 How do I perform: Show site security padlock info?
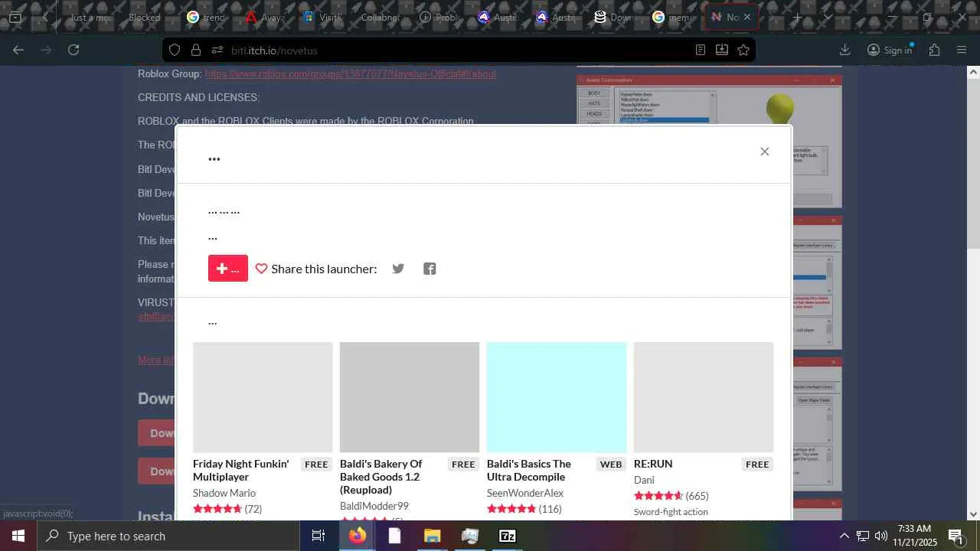[x=196, y=50]
